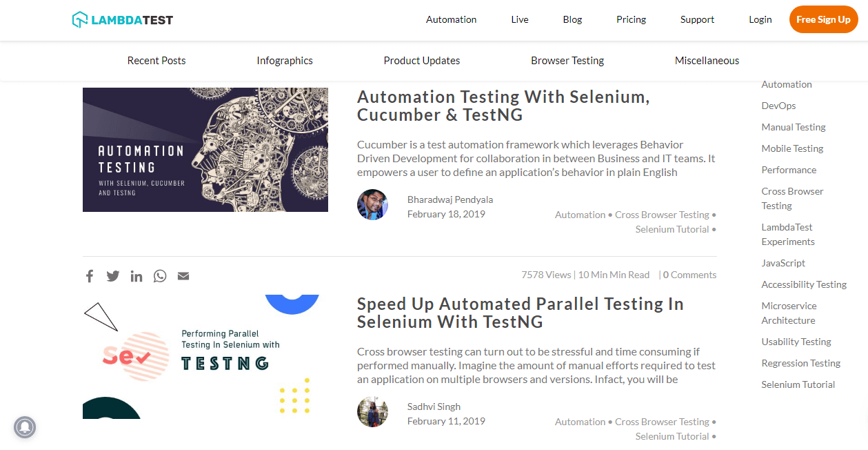Image resolution: width=868 pixels, height=450 pixels.
Task: Click the notification bell icon
Action: point(25,427)
